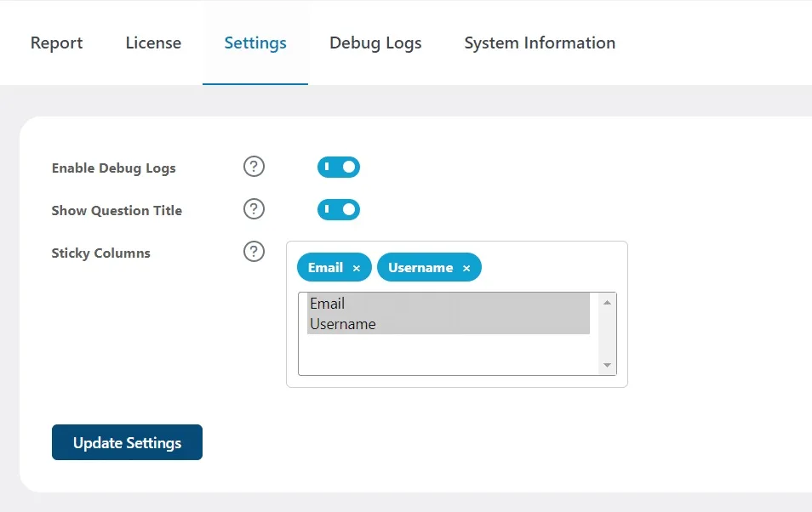Click the Show Question Title question mark icon
The image size is (812, 512).
[254, 209]
